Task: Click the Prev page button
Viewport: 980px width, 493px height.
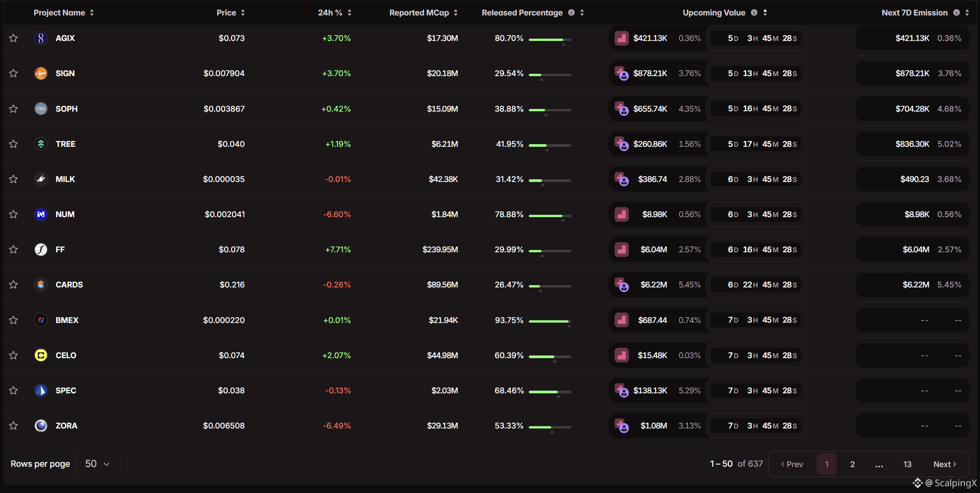Action: [x=792, y=464]
